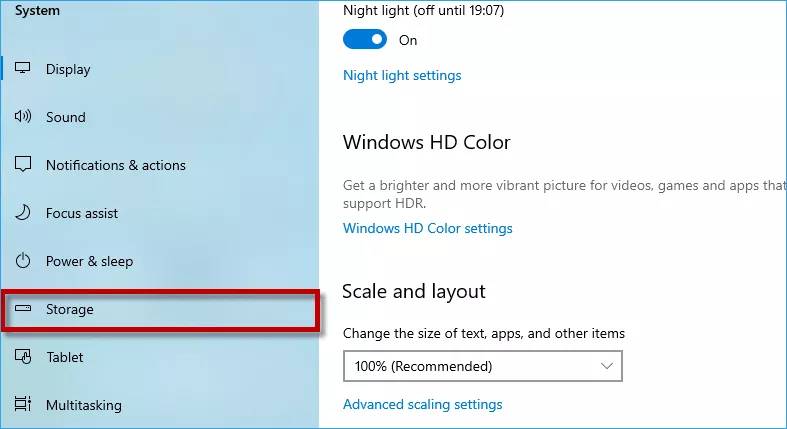Click the Display monitor icon
This screenshot has height=429, width=787.
23,68
